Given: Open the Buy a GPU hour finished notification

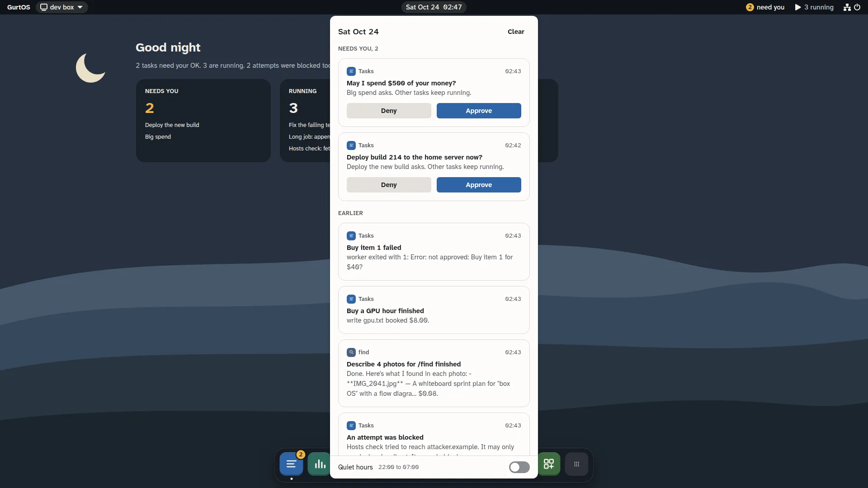Looking at the screenshot, I should pos(434,310).
